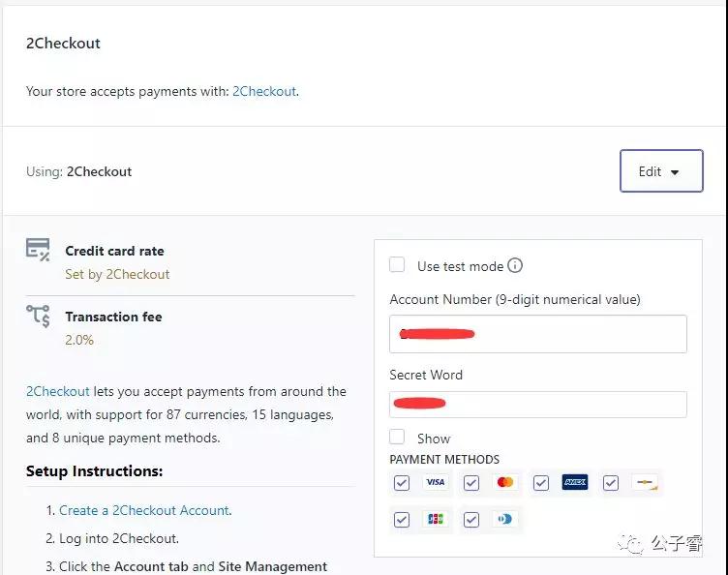Uncheck the AMEX payment method
Viewport: 728px width, 575px height.
(x=541, y=483)
